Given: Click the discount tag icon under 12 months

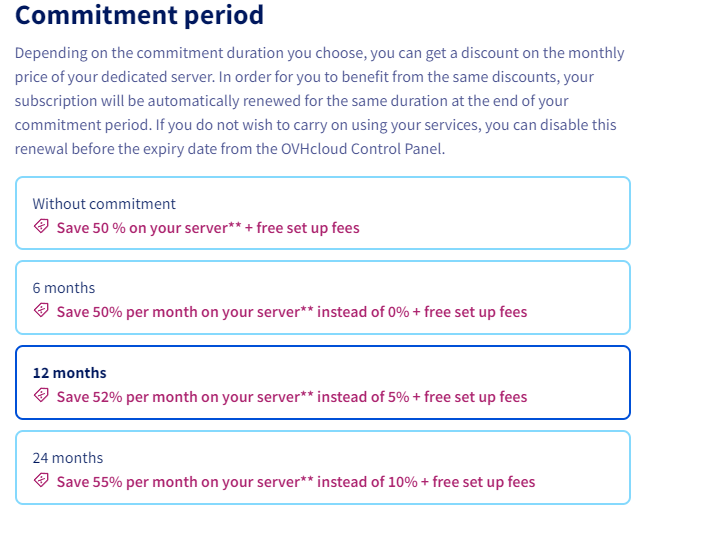Looking at the screenshot, I should [x=41, y=395].
